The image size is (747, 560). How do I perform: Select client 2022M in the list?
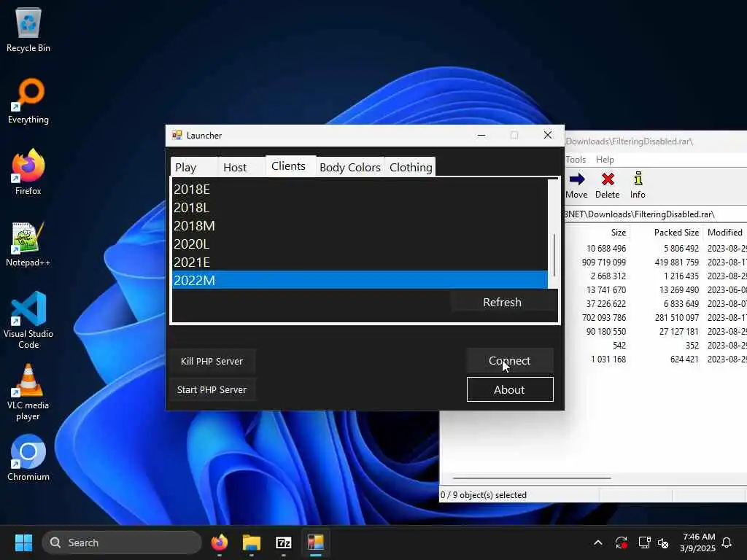pos(360,280)
